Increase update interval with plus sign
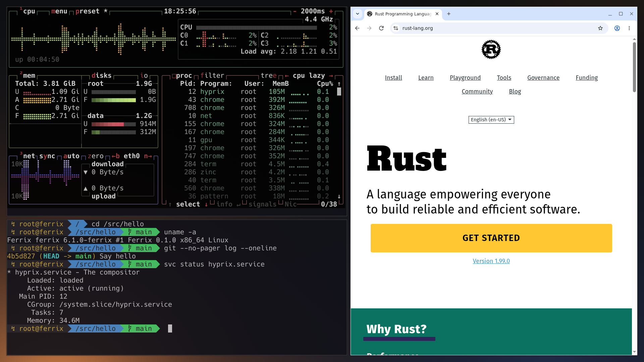Screen dimensions: 644x362 pyautogui.click(x=331, y=11)
